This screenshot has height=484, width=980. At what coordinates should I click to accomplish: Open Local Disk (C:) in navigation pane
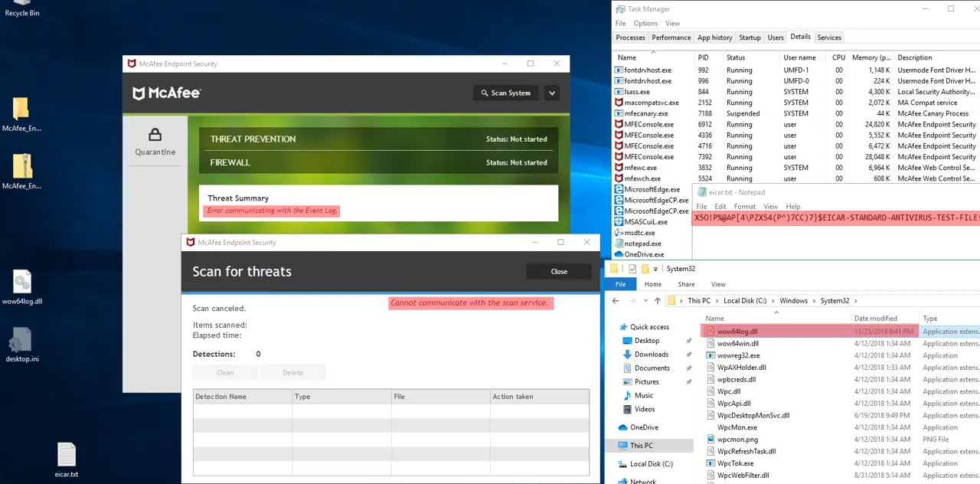652,464
